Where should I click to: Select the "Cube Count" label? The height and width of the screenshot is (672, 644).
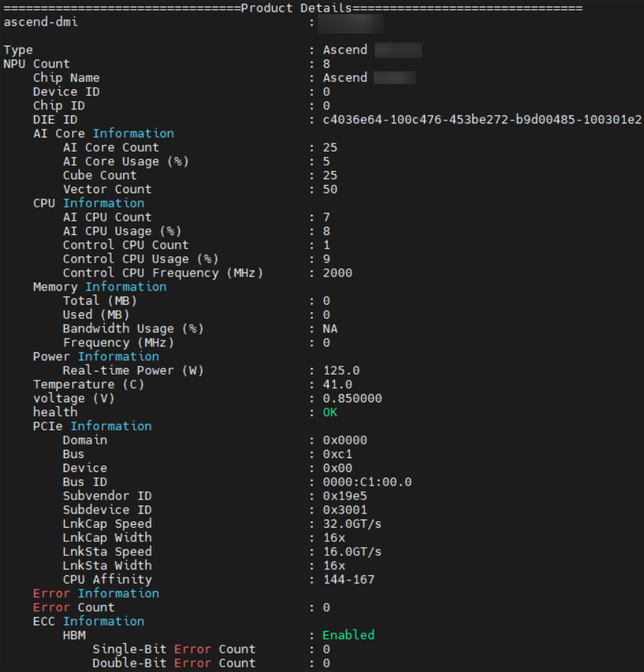[100, 175]
